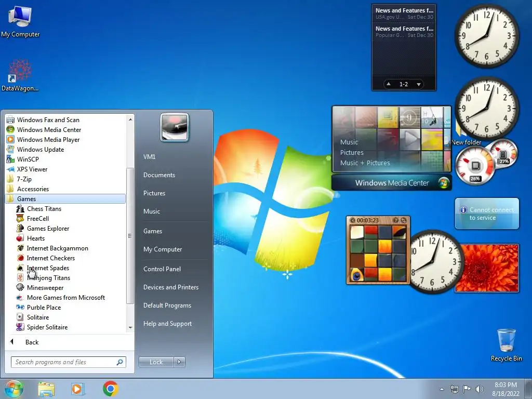The image size is (532, 399).
Task: Open Devices and Printers
Action: pos(170,287)
